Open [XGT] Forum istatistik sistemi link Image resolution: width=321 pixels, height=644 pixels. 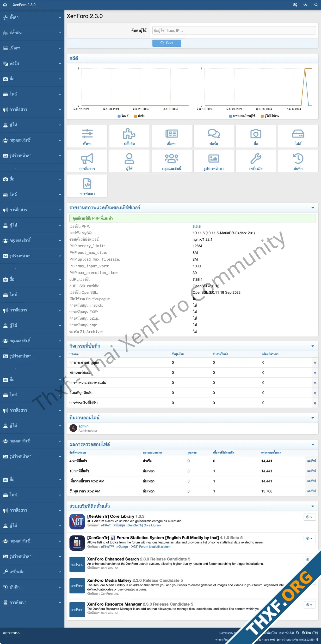click(x=151, y=547)
